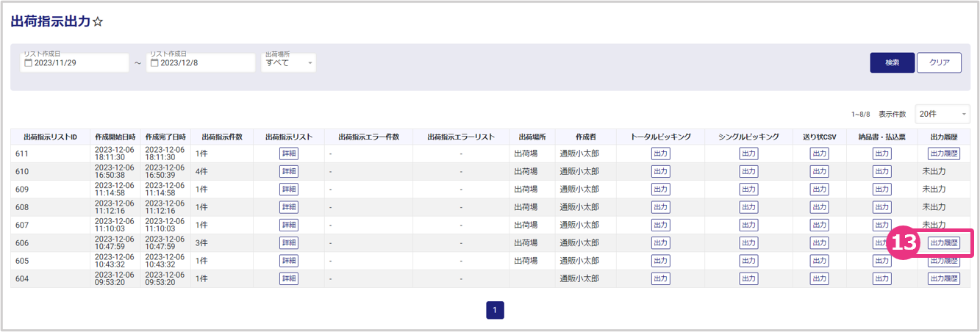Go to page 1 in pagination

[495, 310]
